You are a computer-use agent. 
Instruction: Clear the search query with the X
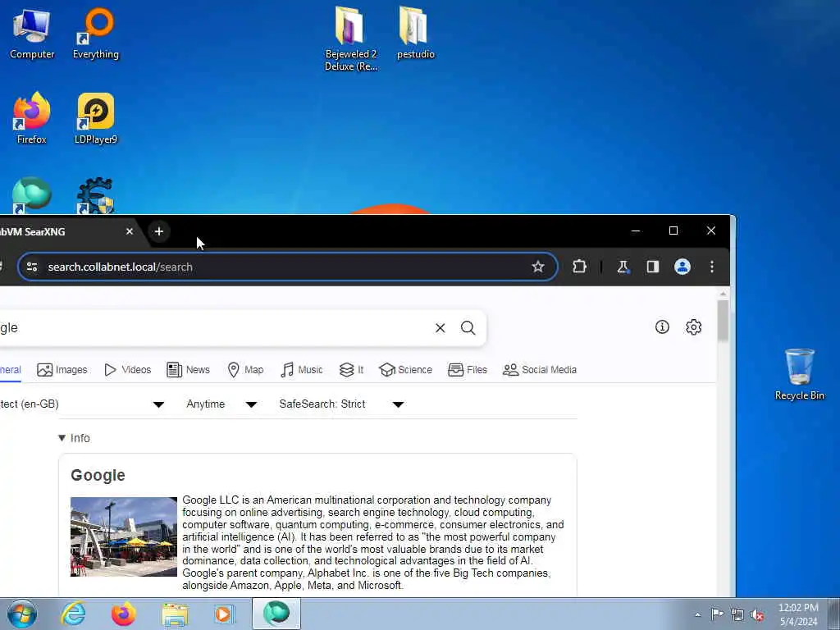click(x=441, y=328)
